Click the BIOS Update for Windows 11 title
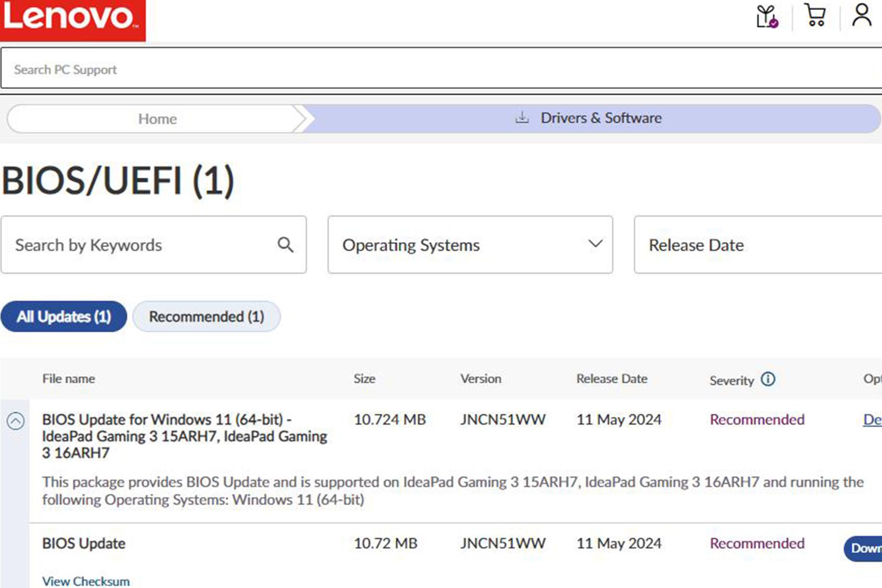The image size is (882, 588). (184, 436)
